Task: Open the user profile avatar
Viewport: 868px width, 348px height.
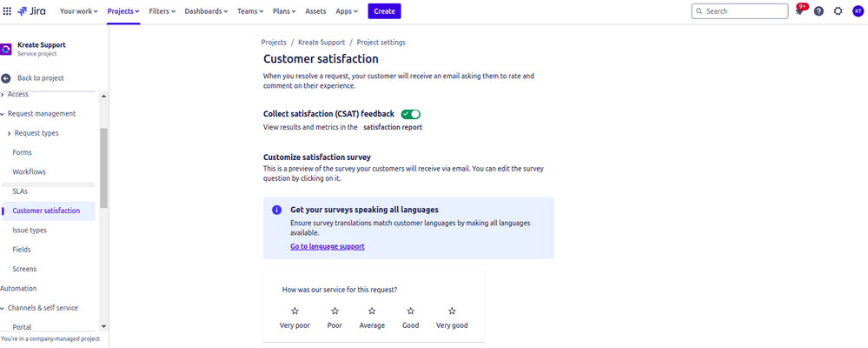Action: 858,11
